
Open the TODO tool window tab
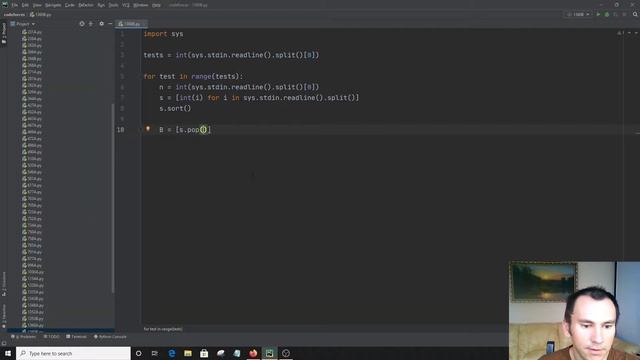point(52,337)
